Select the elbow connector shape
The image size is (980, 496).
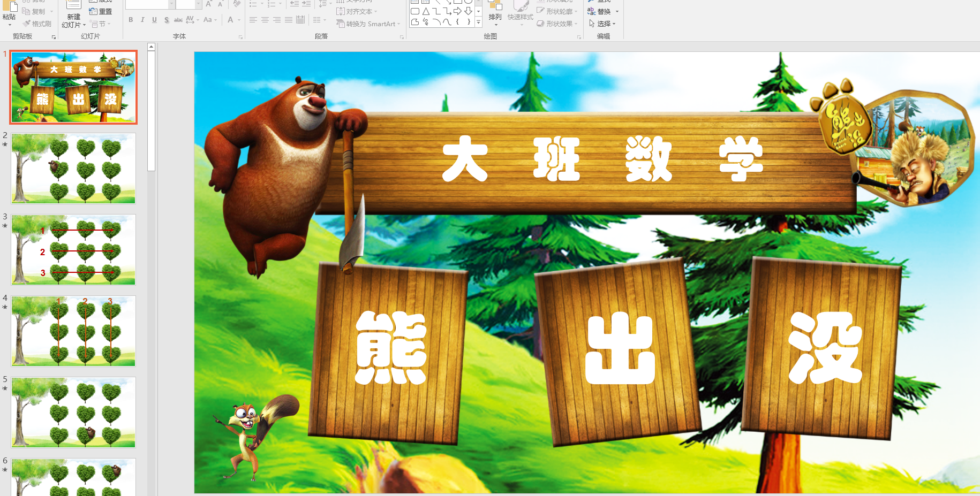(x=436, y=11)
